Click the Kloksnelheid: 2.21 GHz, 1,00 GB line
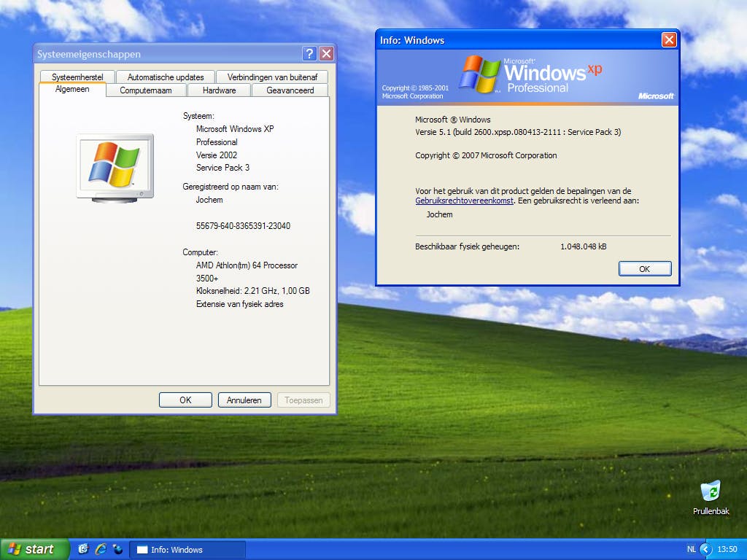This screenshot has height=560, width=747. pyautogui.click(x=253, y=290)
